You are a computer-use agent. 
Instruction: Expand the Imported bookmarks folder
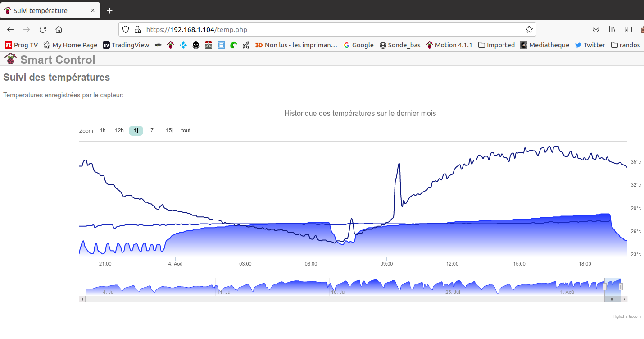click(x=496, y=45)
